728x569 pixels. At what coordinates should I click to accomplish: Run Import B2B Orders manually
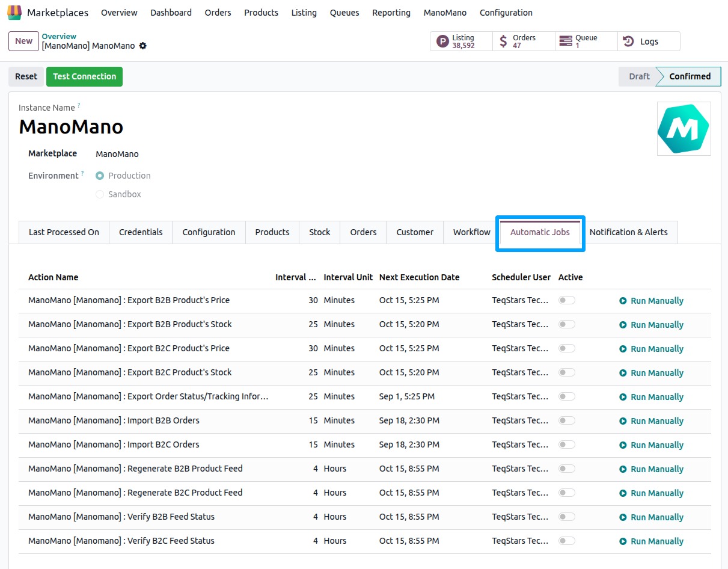coord(652,421)
